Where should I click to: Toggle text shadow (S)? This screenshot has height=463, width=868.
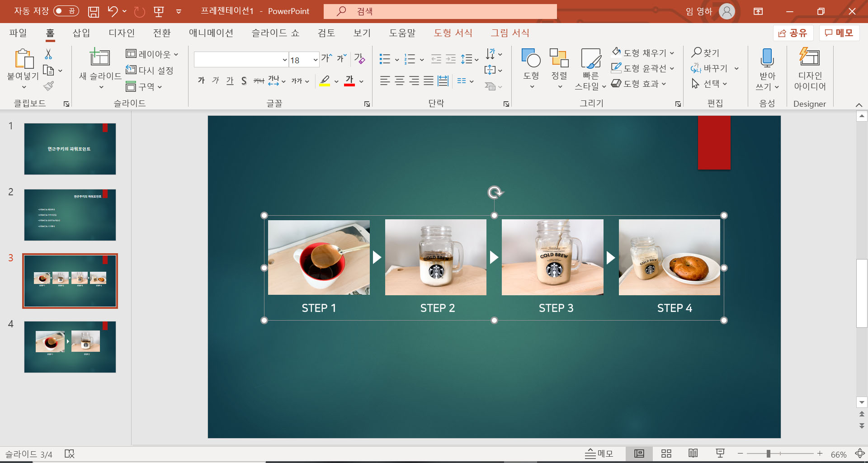pyautogui.click(x=244, y=81)
